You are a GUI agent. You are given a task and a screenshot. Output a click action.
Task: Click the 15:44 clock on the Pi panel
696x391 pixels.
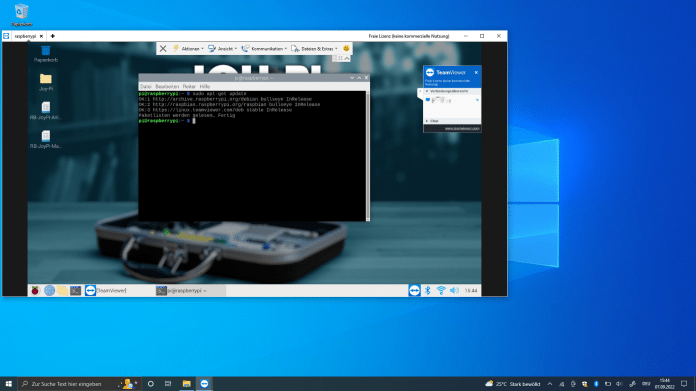coord(471,291)
